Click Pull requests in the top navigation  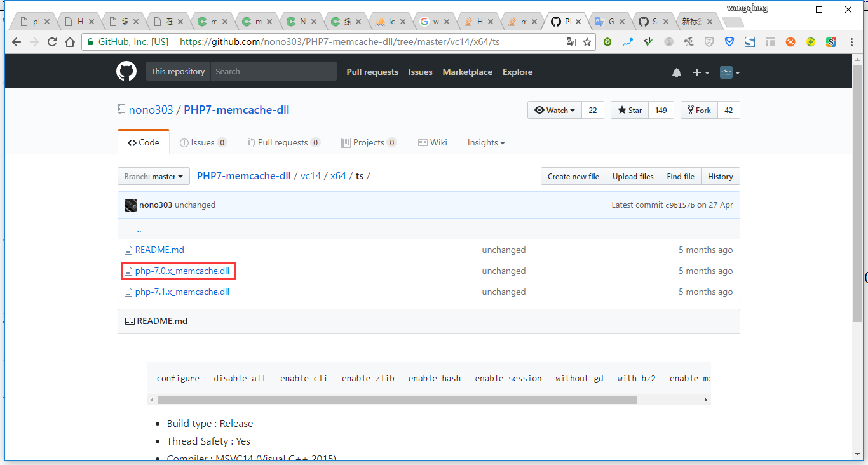[372, 72]
